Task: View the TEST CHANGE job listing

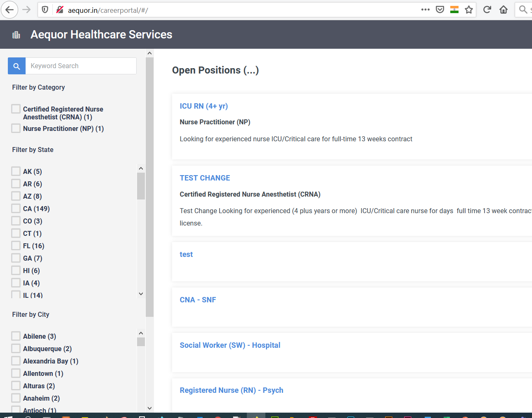Action: click(205, 178)
